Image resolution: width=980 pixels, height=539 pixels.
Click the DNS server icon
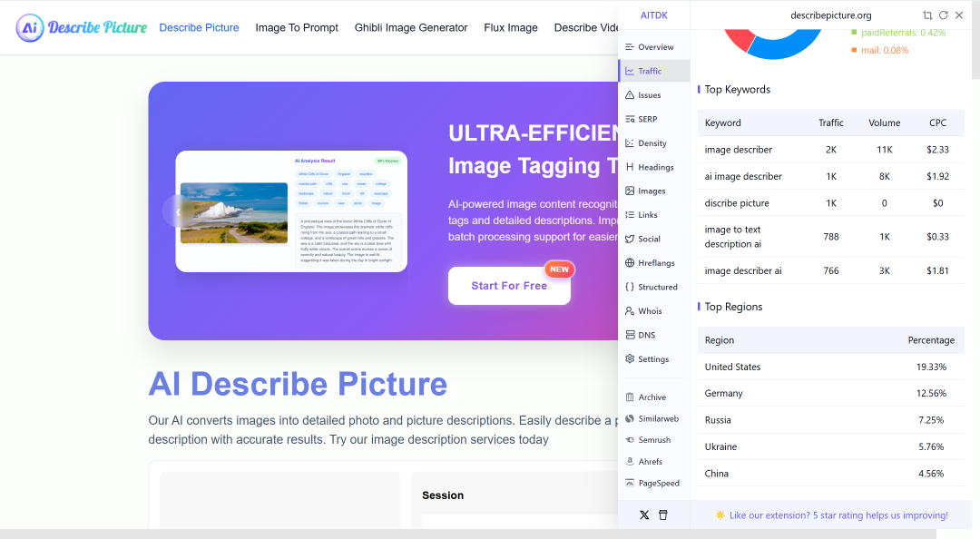(630, 335)
